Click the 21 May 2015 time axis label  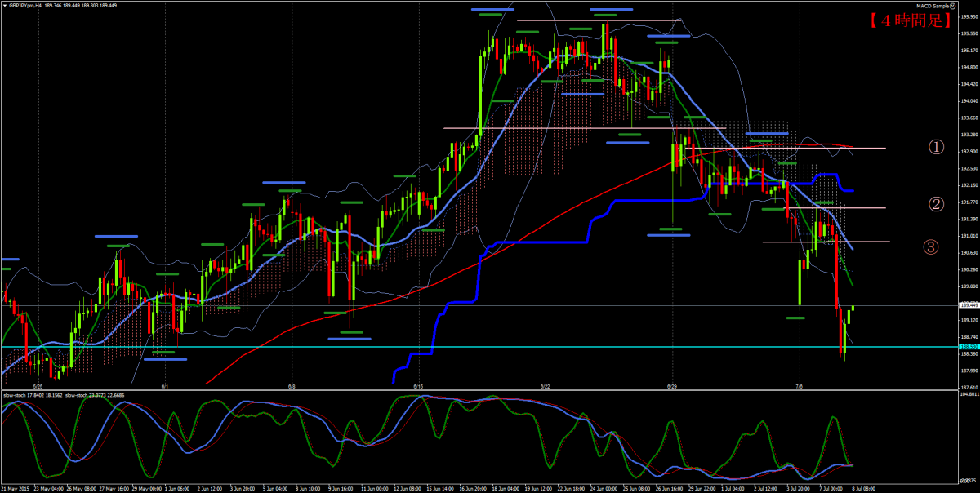coord(15,488)
